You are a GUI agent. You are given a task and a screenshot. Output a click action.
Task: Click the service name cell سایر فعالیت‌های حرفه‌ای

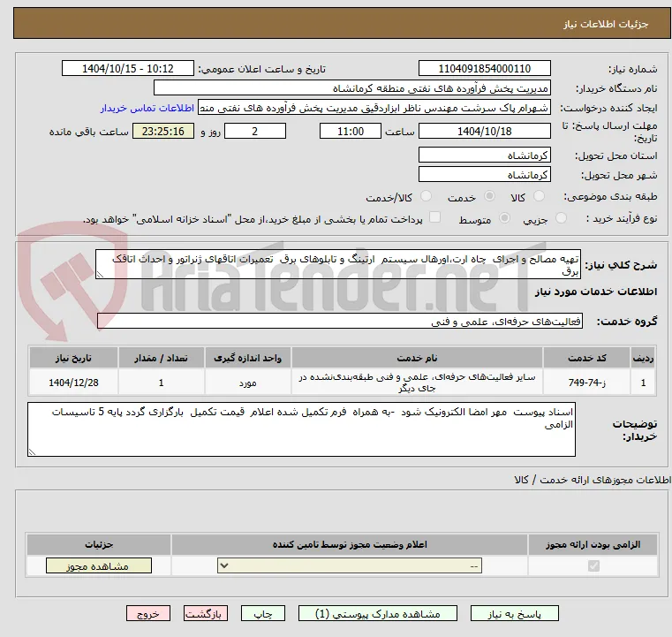coord(417,383)
